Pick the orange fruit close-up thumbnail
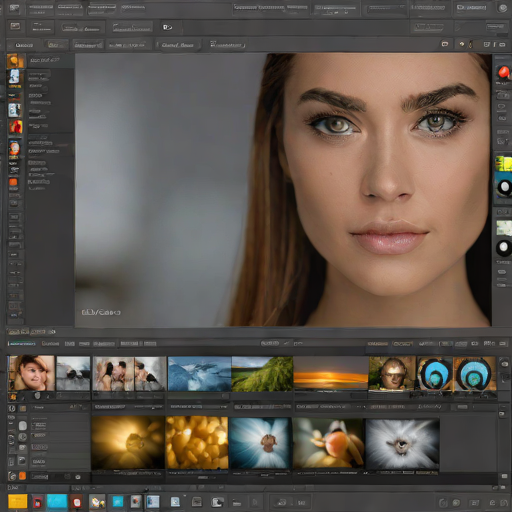Viewport: 512px width, 512px height. (x=328, y=443)
